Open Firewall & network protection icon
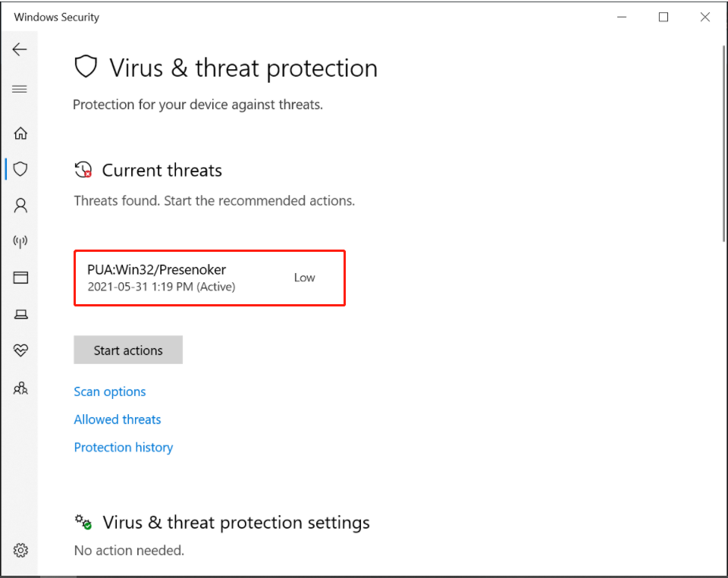728x578 pixels. tap(20, 242)
